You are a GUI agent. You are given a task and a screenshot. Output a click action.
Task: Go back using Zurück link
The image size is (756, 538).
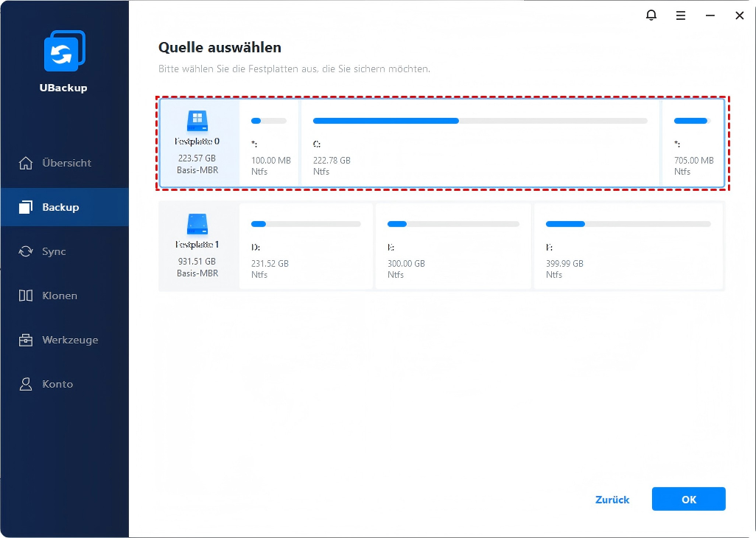(x=612, y=500)
